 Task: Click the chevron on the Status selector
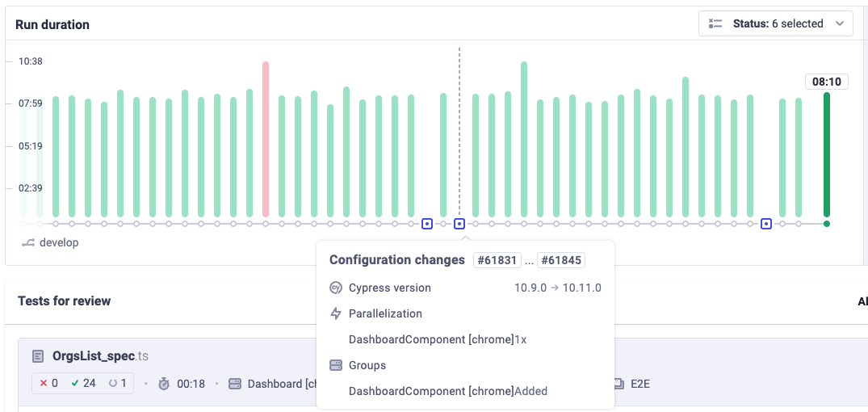tap(840, 23)
